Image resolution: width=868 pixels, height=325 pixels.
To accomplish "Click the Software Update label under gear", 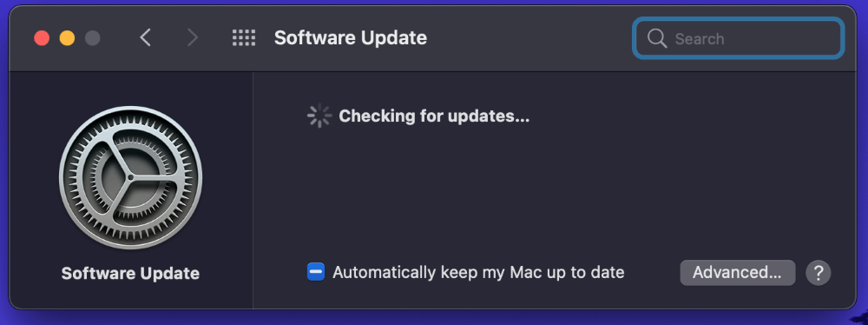I will pos(131,274).
